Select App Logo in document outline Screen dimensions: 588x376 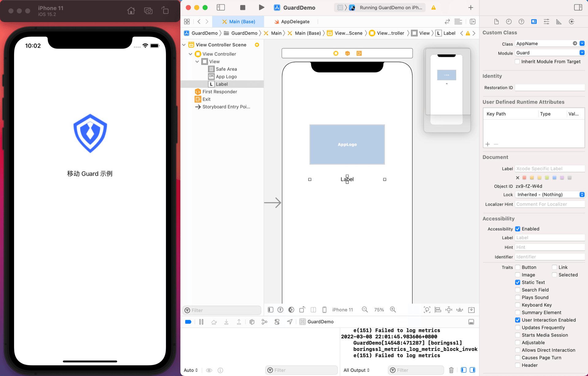pyautogui.click(x=226, y=77)
